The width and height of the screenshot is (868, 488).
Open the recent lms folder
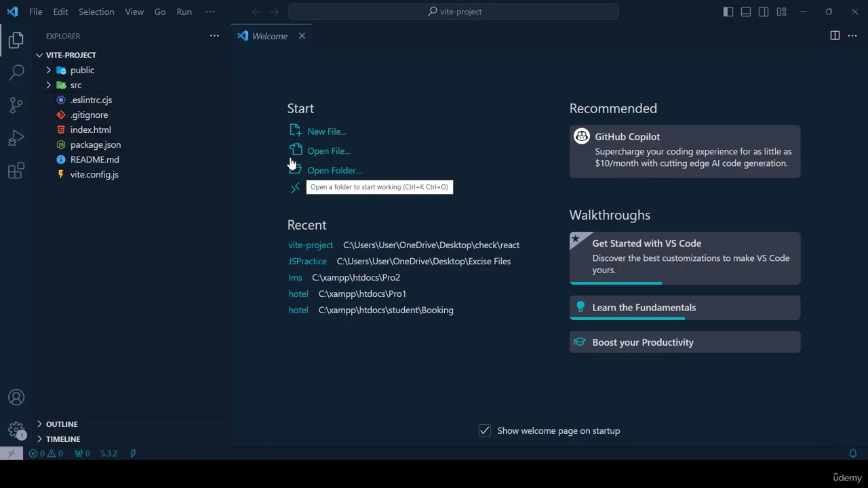pyautogui.click(x=295, y=278)
